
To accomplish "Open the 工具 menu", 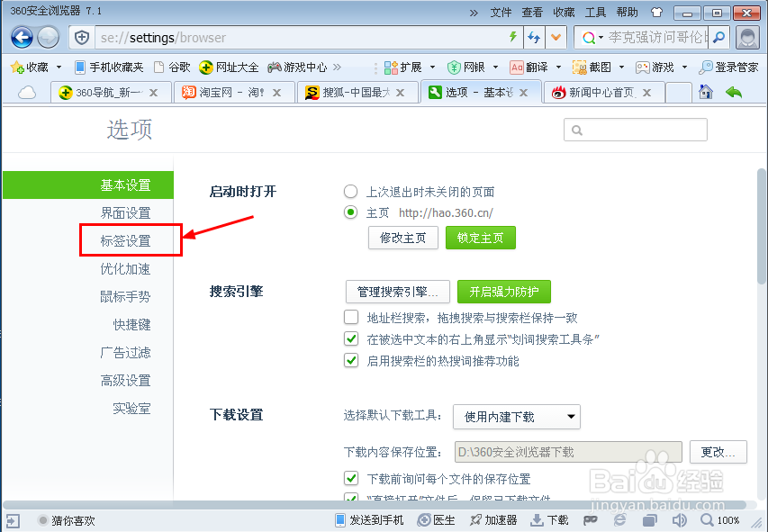I will coord(595,13).
